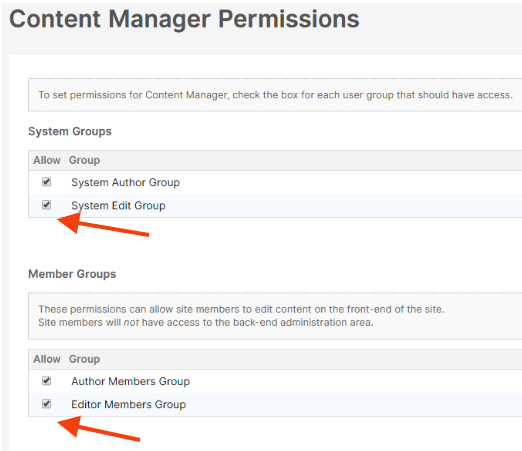This screenshot has height=451, width=522.
Task: Click the 'Member Groups' section heading
Action: 72,274
